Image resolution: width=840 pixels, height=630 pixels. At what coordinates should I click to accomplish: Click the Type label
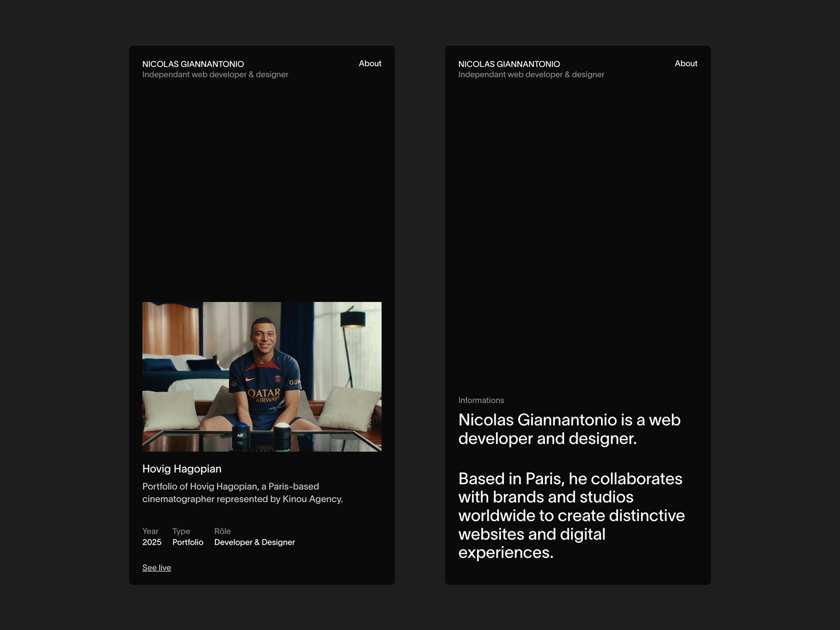click(181, 531)
